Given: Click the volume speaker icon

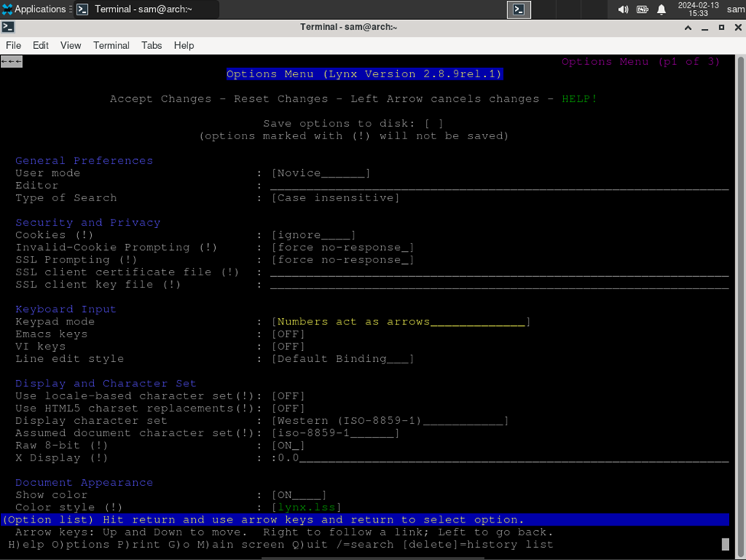Looking at the screenshot, I should [x=623, y=9].
